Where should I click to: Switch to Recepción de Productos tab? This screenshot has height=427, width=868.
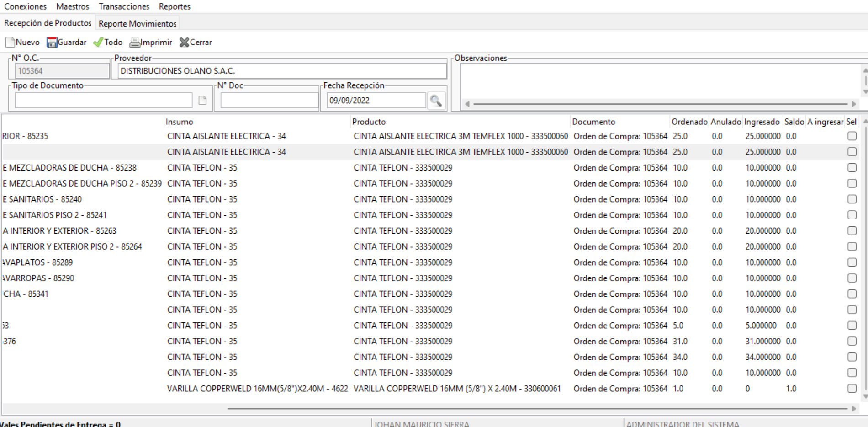click(48, 23)
